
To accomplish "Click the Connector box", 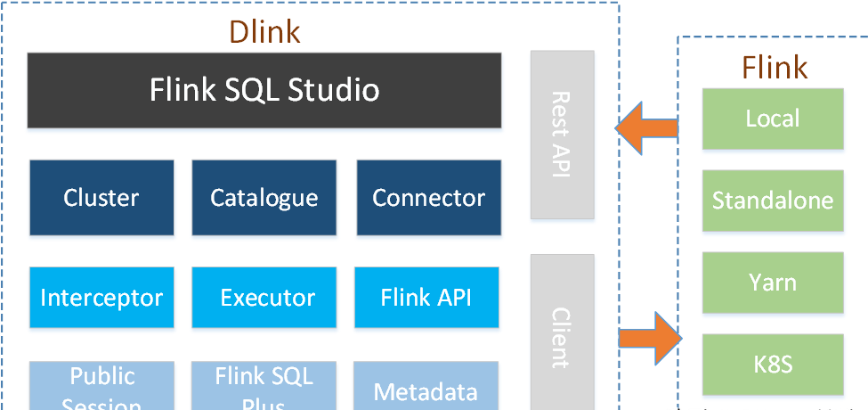I will [429, 198].
